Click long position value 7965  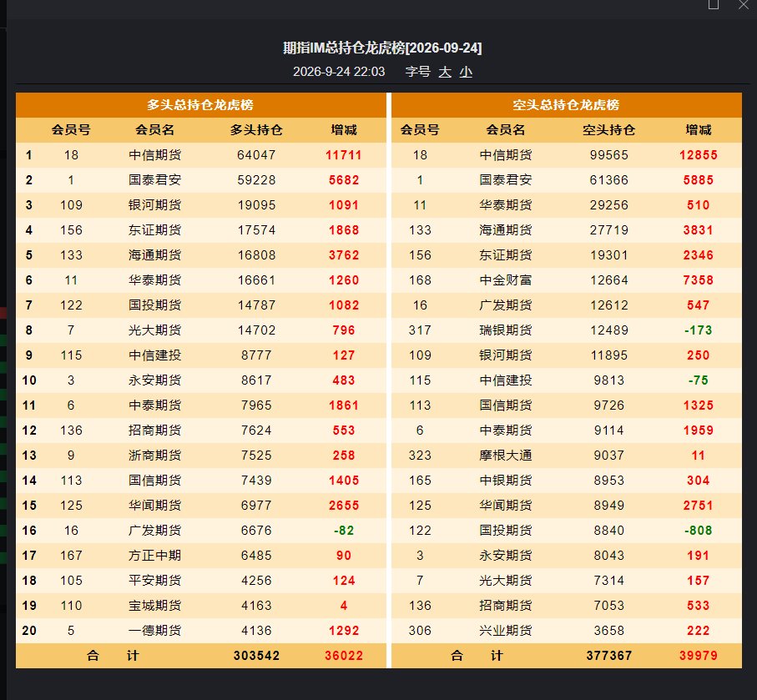click(256, 405)
